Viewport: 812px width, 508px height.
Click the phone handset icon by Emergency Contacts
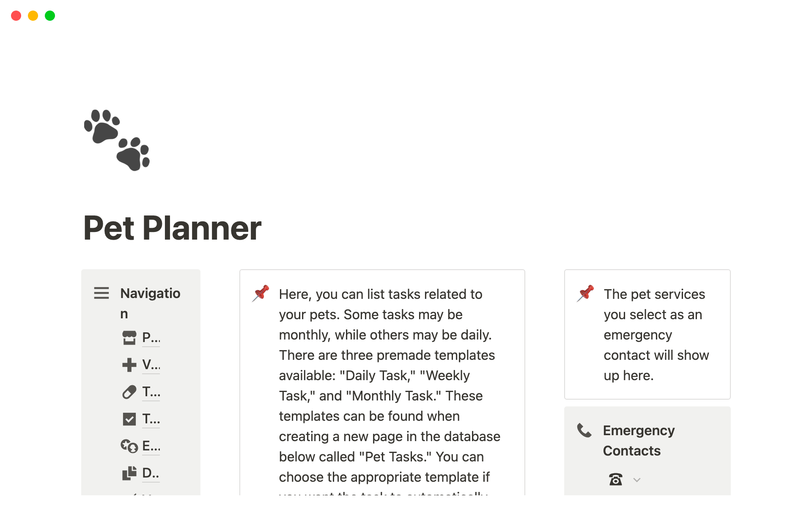click(584, 431)
